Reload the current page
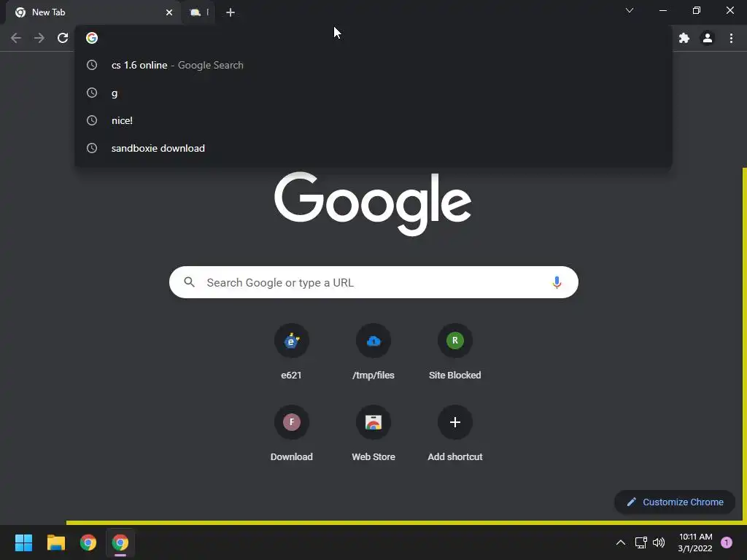This screenshot has width=747, height=560. [63, 38]
